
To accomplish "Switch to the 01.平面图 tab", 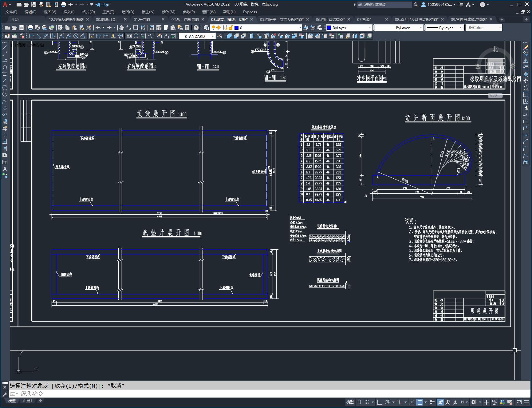I will [142, 19].
